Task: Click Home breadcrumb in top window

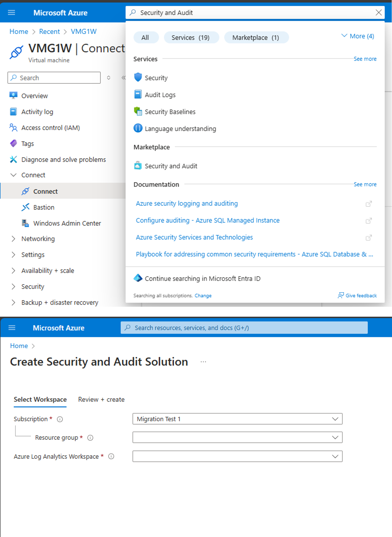Action: pos(19,31)
